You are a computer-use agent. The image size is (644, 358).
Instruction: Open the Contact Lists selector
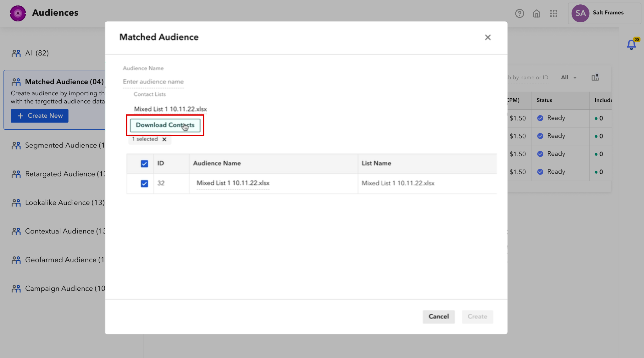[x=170, y=109]
